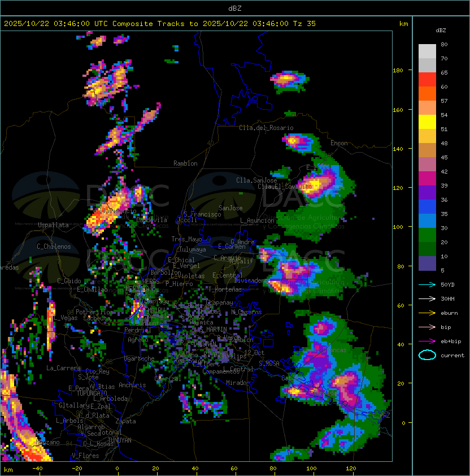Viewport: 470px width, 476px height.
Task: Click the 'Clla.del_Rosario' map label
Action: click(266, 128)
